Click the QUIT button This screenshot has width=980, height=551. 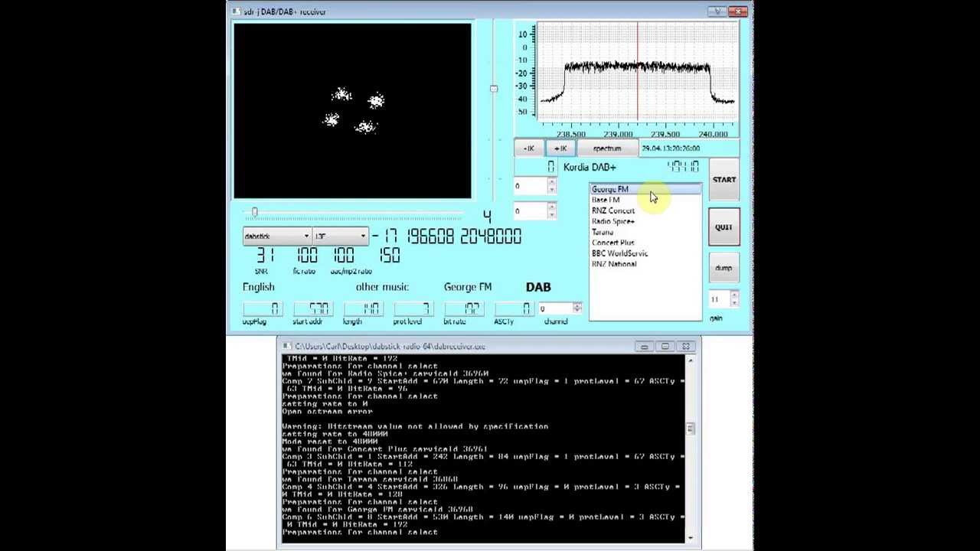(724, 227)
